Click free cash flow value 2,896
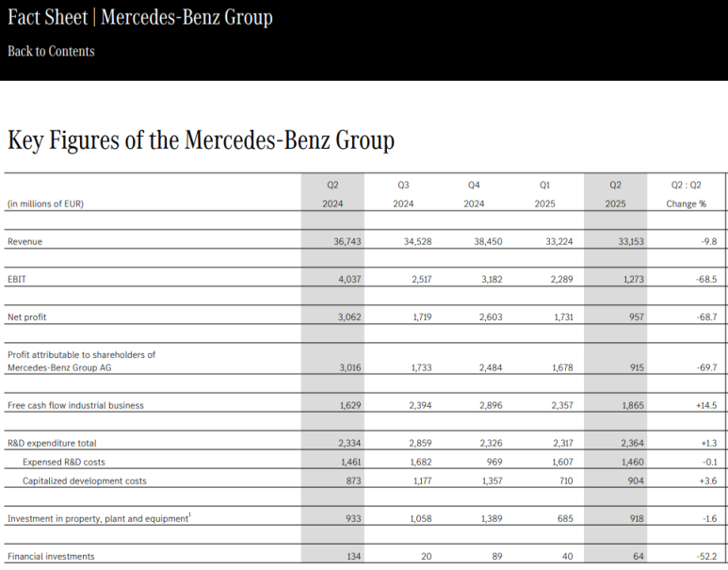The image size is (728, 570). click(491, 405)
